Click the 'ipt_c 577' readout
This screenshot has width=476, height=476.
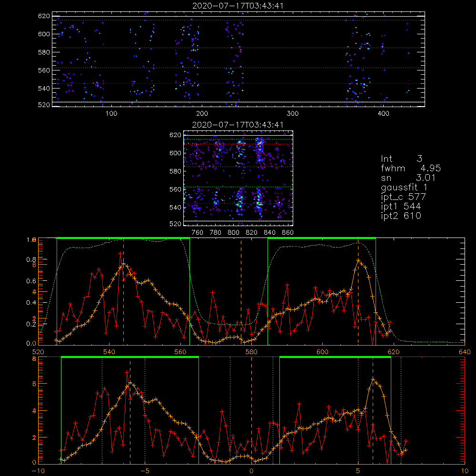coord(404,197)
